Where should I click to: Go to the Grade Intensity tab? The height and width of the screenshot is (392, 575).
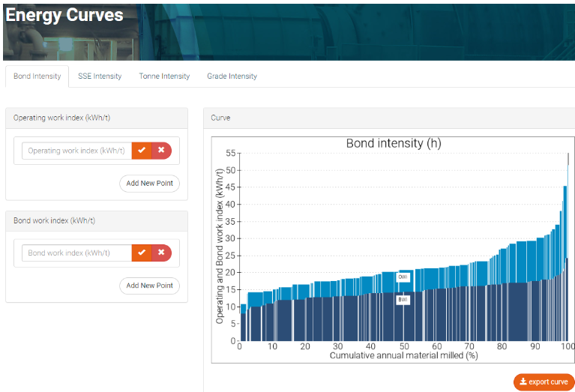(232, 76)
